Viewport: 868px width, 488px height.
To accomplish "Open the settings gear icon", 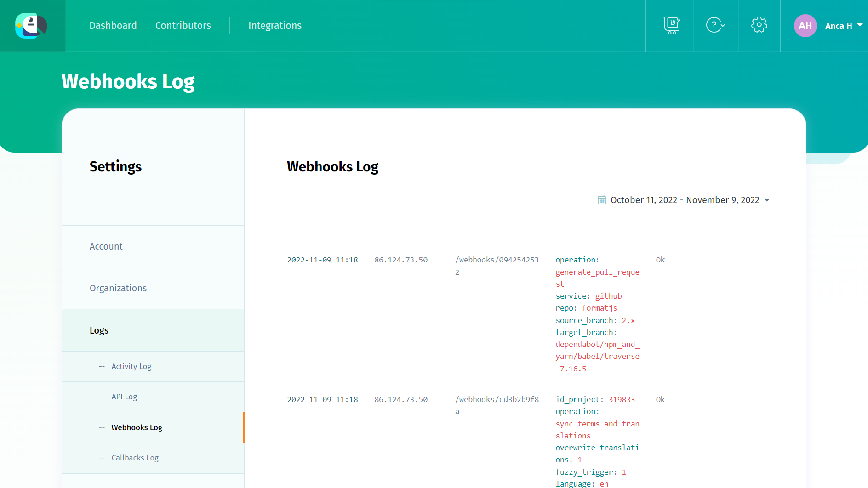I will click(x=759, y=26).
